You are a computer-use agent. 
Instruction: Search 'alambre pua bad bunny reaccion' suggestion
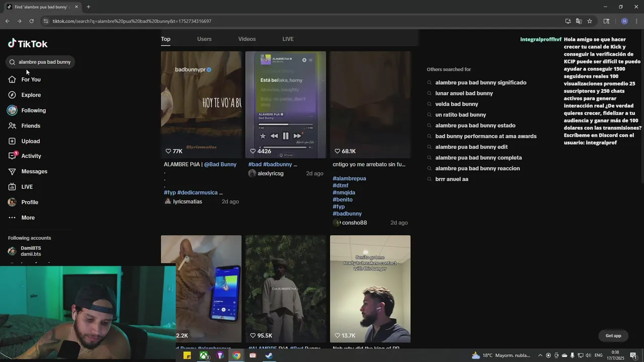(477, 168)
